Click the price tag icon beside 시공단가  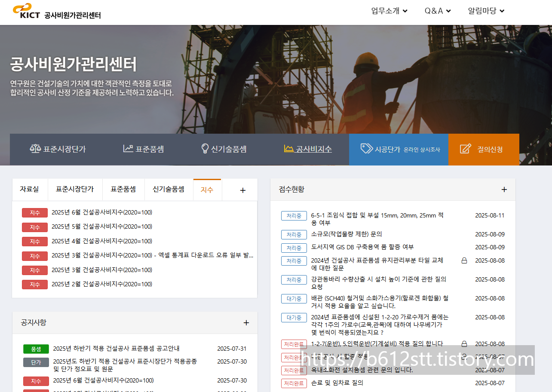[366, 149]
